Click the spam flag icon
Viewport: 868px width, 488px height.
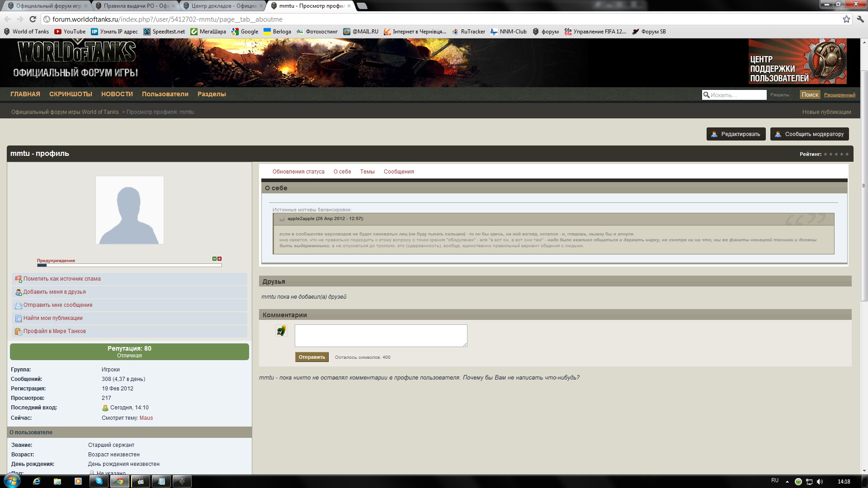(19, 279)
